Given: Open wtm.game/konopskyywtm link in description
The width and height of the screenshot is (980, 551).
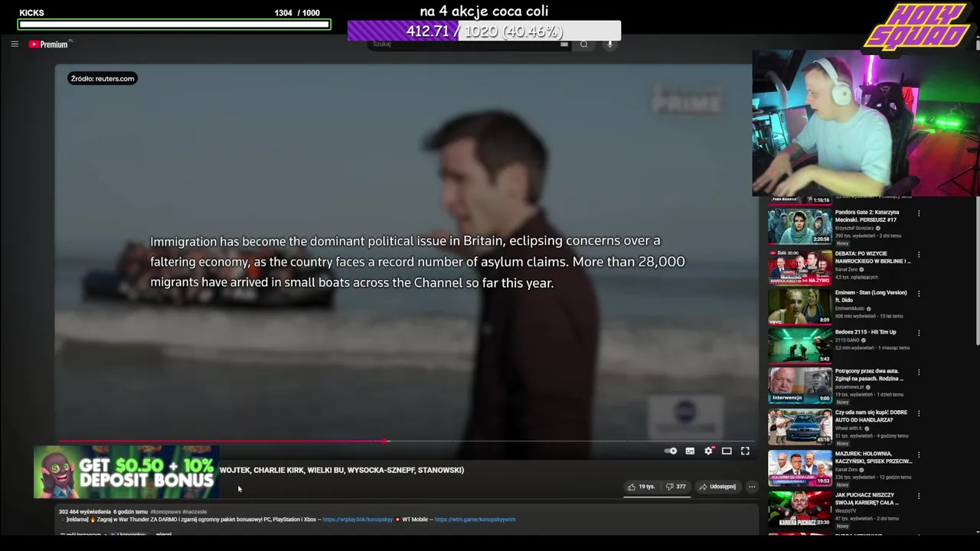Looking at the screenshot, I should (x=475, y=520).
